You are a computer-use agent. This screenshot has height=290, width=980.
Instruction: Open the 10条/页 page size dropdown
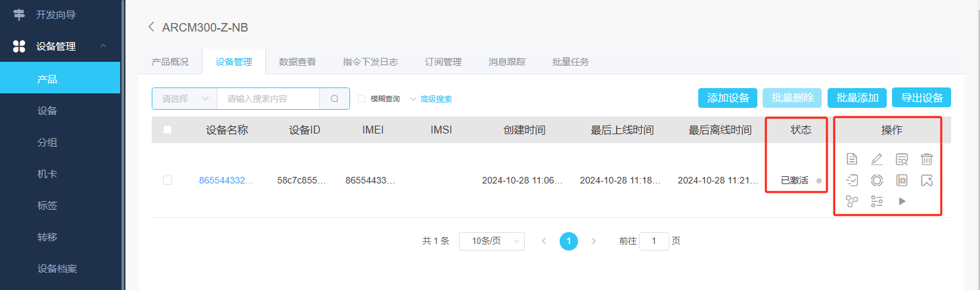491,241
